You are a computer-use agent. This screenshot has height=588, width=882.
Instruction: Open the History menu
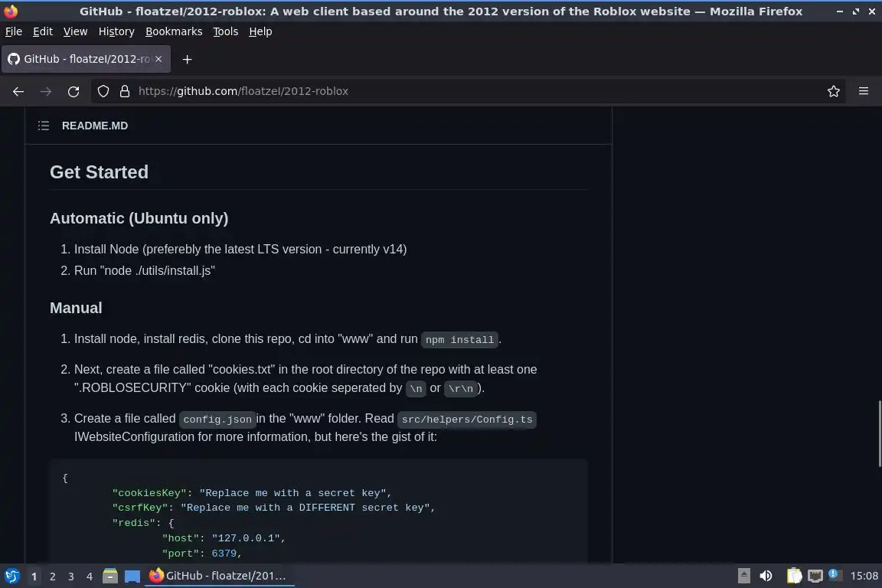coord(116,31)
